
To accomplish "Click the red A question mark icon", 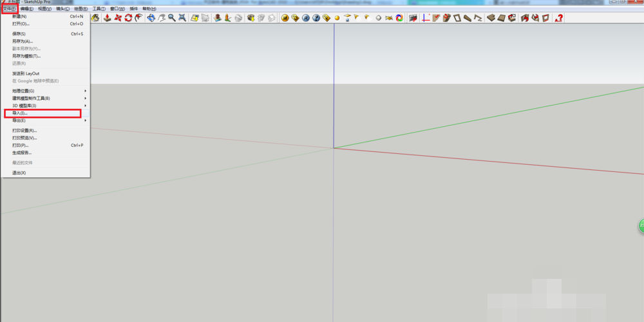I will (x=558, y=17).
